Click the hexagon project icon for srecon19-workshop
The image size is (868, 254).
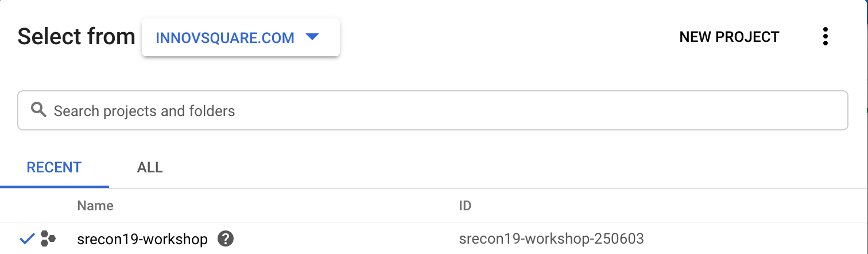pyautogui.click(x=48, y=238)
